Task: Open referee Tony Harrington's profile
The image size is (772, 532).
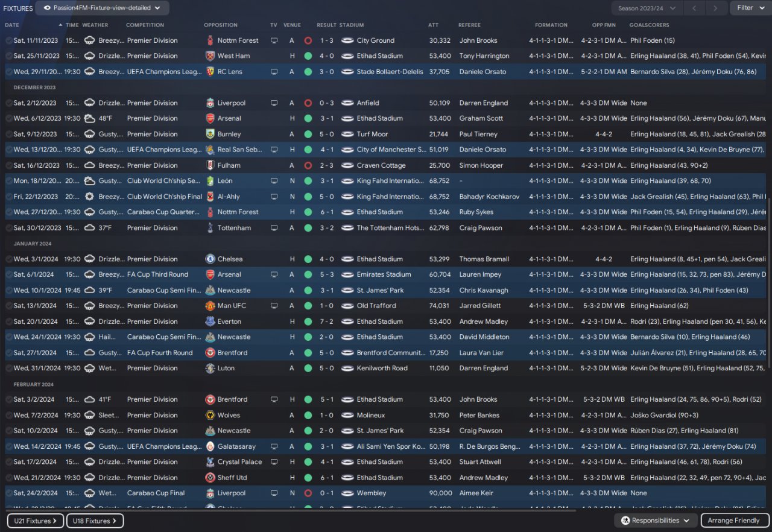Action: (x=484, y=56)
